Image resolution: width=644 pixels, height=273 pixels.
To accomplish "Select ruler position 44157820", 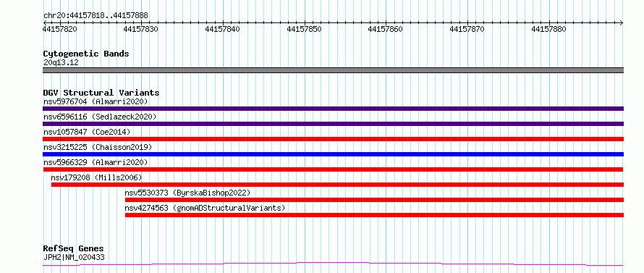I will pos(59,29).
